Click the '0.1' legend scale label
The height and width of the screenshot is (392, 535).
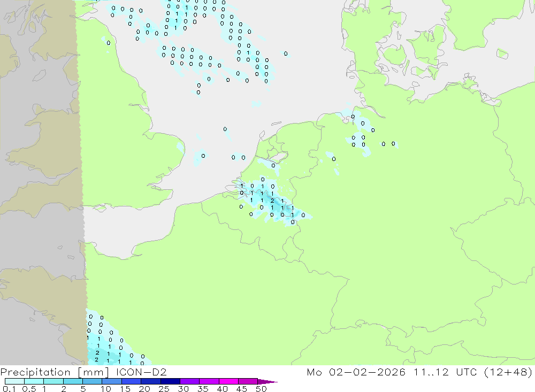(9, 389)
